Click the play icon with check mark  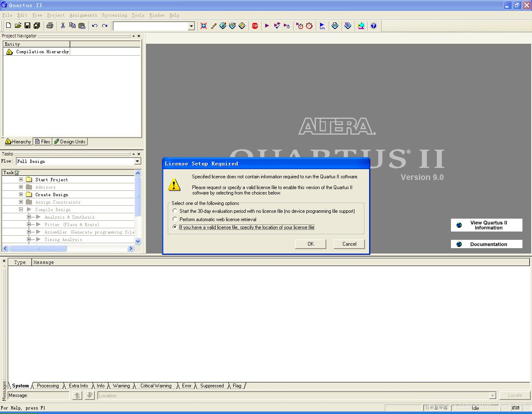pyautogui.click(x=277, y=26)
